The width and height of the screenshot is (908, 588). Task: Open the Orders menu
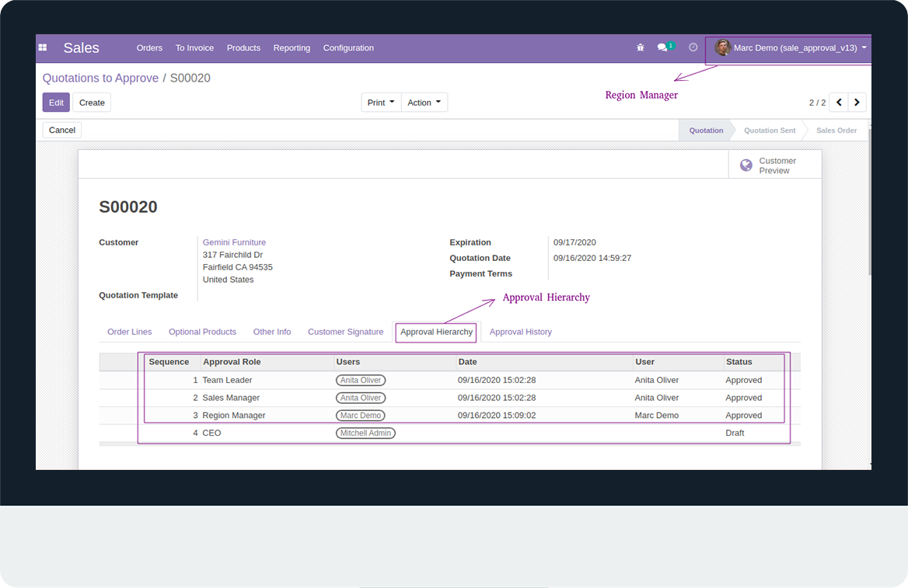[x=149, y=48]
